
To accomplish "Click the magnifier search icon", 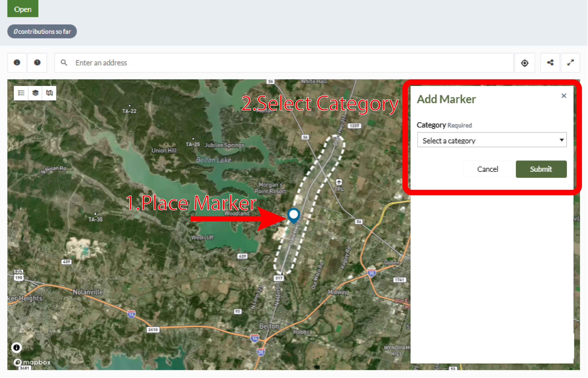I will [64, 63].
